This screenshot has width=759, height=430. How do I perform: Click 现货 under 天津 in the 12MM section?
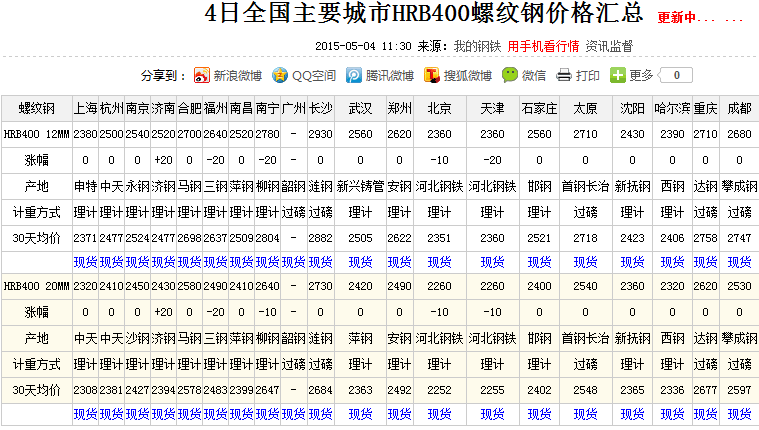coord(492,262)
